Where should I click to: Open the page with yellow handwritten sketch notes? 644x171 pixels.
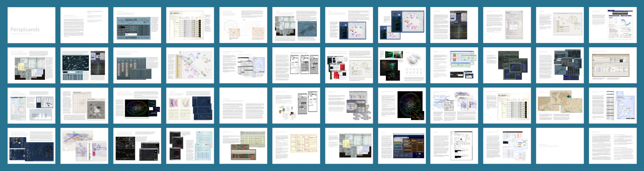coord(296,146)
